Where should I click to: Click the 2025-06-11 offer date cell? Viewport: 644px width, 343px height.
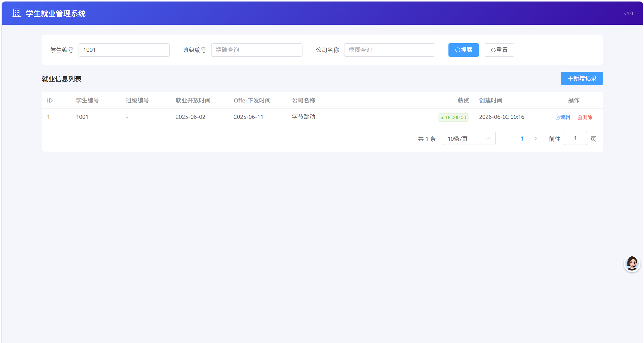(248, 117)
